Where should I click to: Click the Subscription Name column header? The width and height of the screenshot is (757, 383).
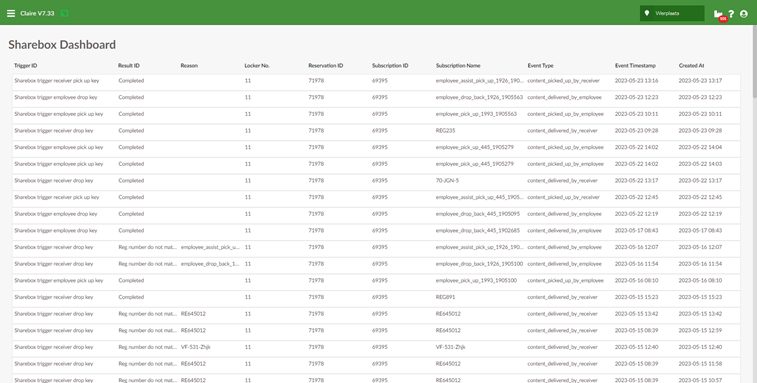tap(458, 66)
